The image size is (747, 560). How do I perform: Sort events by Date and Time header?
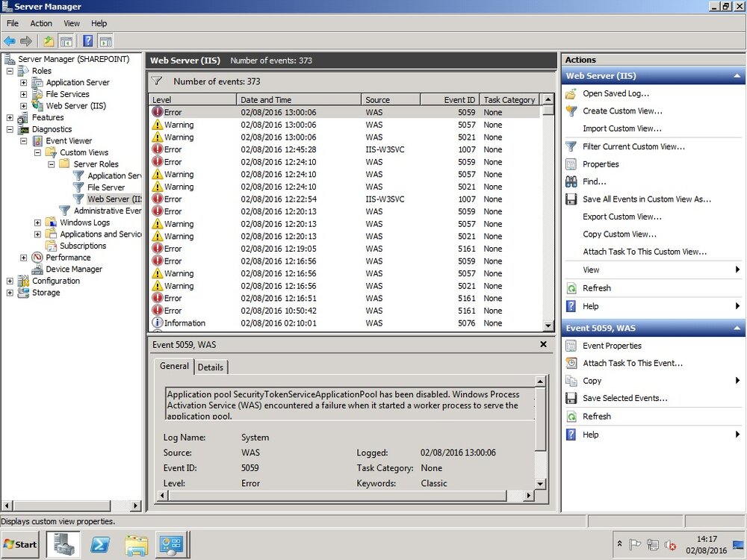[299, 99]
